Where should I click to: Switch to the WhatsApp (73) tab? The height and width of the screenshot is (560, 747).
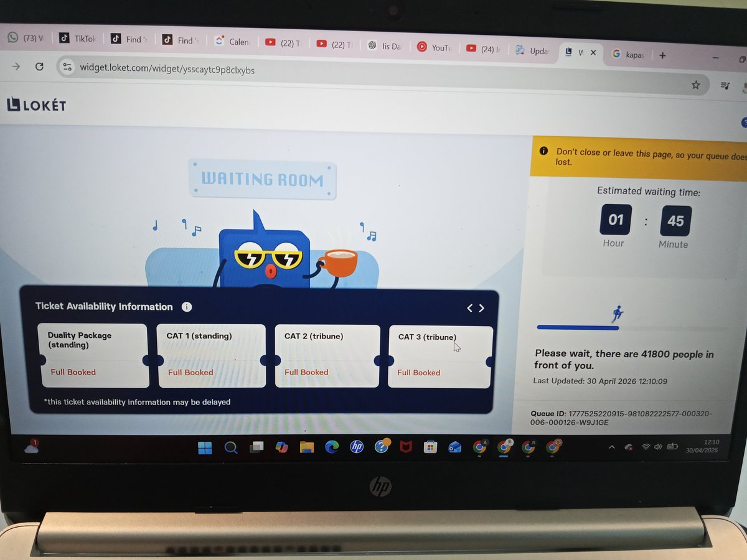pyautogui.click(x=26, y=38)
